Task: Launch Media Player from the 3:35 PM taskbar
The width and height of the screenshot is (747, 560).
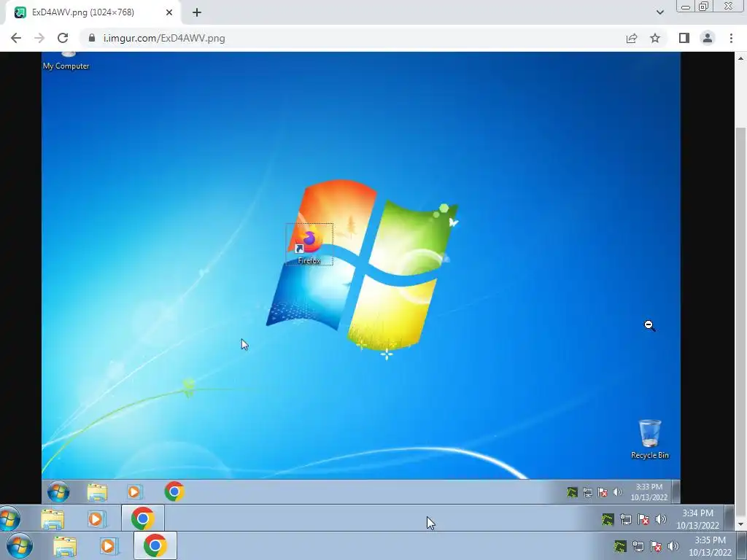Action: click(109, 545)
